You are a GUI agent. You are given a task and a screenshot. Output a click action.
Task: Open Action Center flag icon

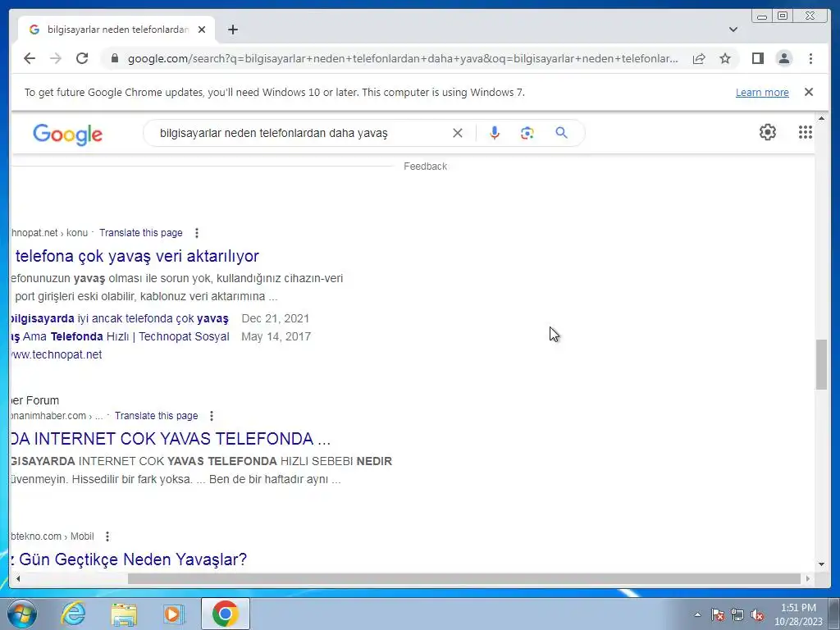[718, 614]
